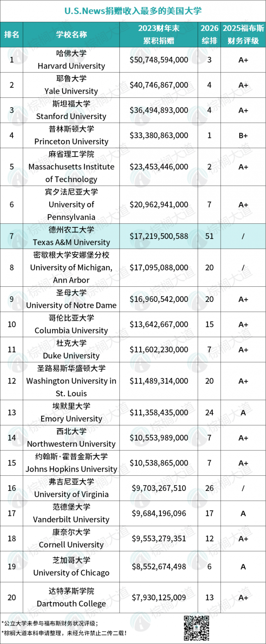The height and width of the screenshot is (644, 266).
Task: Click the QR code at bottom
Action: coord(196,628)
